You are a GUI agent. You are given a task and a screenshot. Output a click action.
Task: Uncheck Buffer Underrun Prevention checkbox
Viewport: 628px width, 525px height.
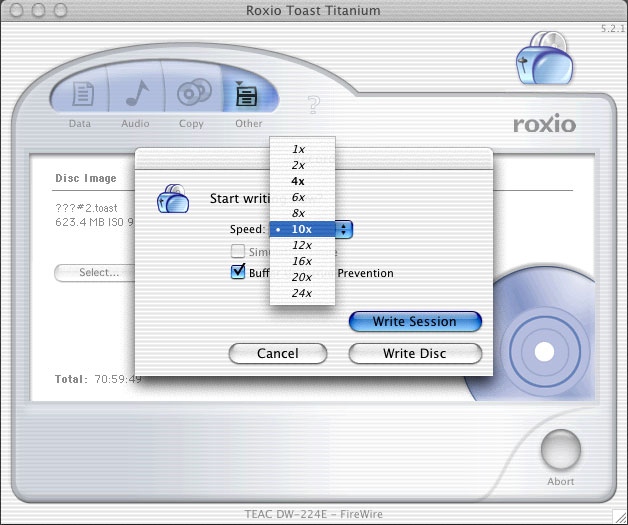pos(238,272)
